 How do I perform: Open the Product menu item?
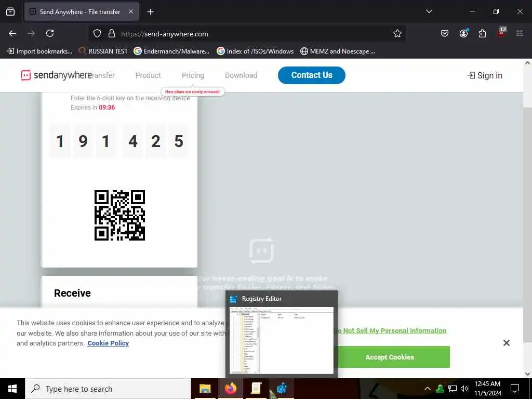pyautogui.click(x=148, y=75)
